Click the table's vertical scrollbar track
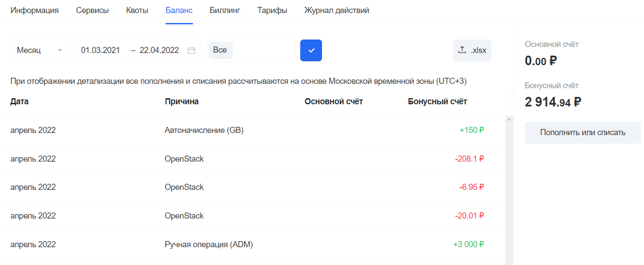 click(x=509, y=191)
